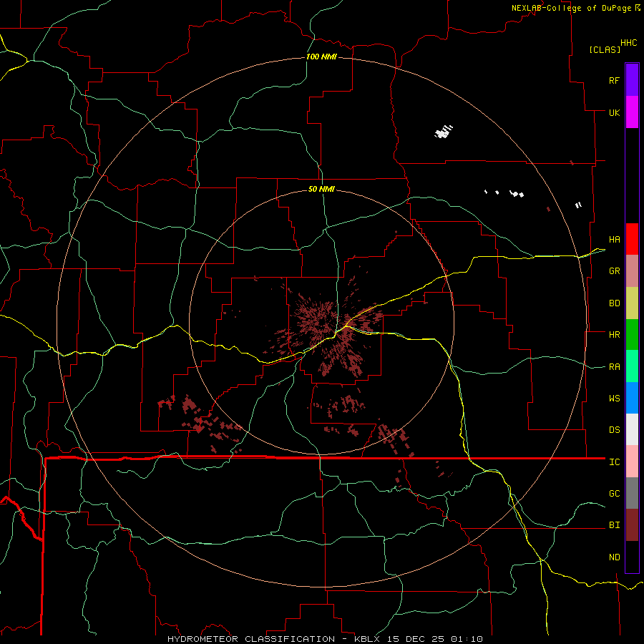Image resolution: width=644 pixels, height=644 pixels.
Task: Click the 'HHC' product label
Action: [629, 43]
